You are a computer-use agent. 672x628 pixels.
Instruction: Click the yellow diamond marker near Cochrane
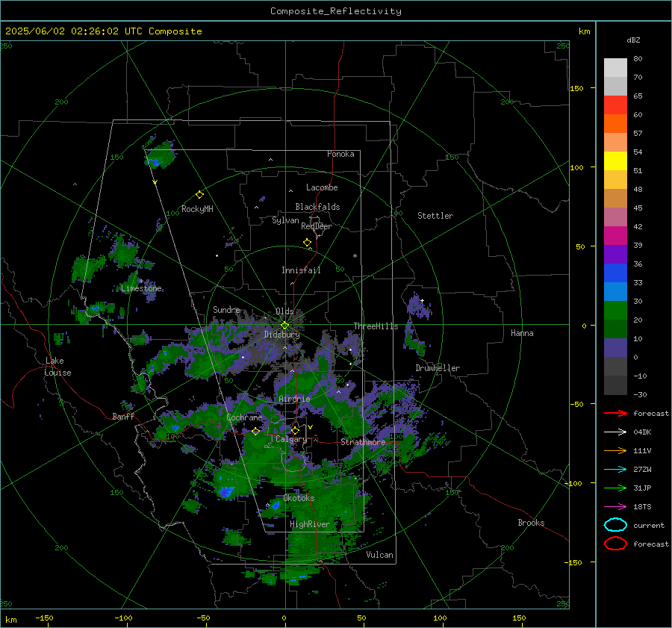tap(255, 432)
